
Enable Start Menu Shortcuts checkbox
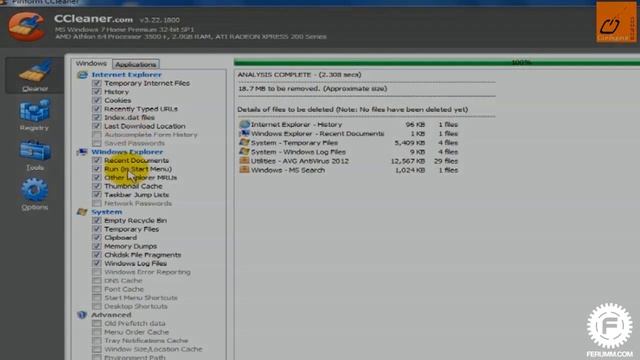97,298
